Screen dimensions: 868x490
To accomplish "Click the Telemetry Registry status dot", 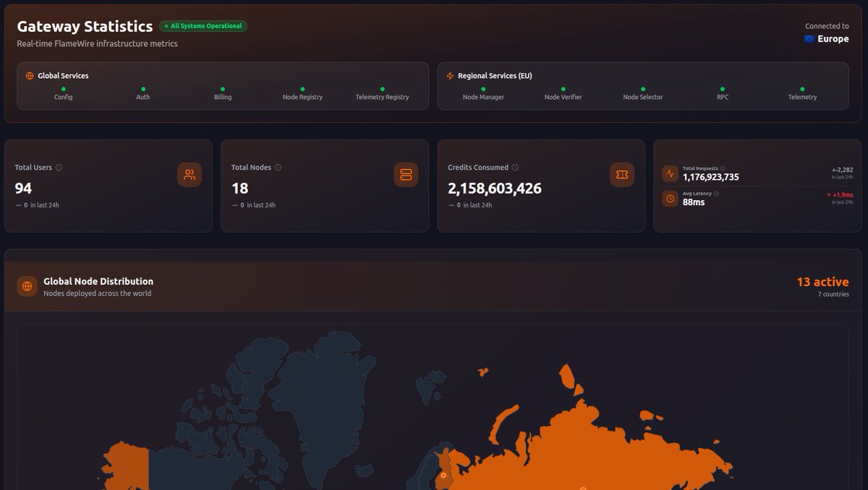I will [382, 89].
